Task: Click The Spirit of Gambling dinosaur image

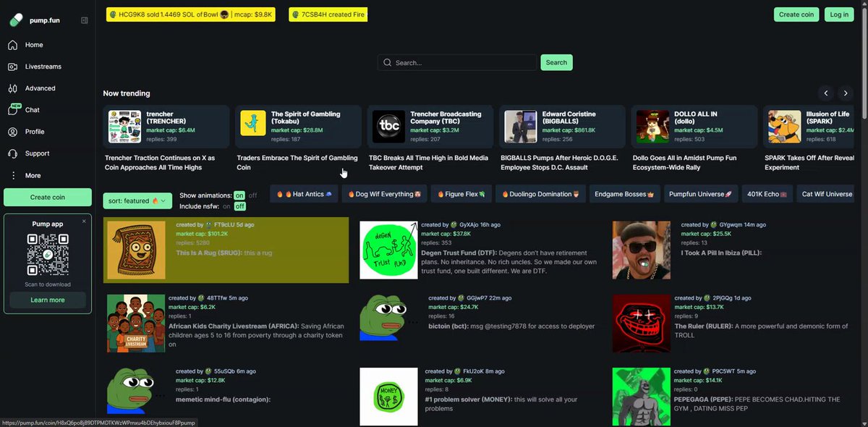Action: [253, 124]
